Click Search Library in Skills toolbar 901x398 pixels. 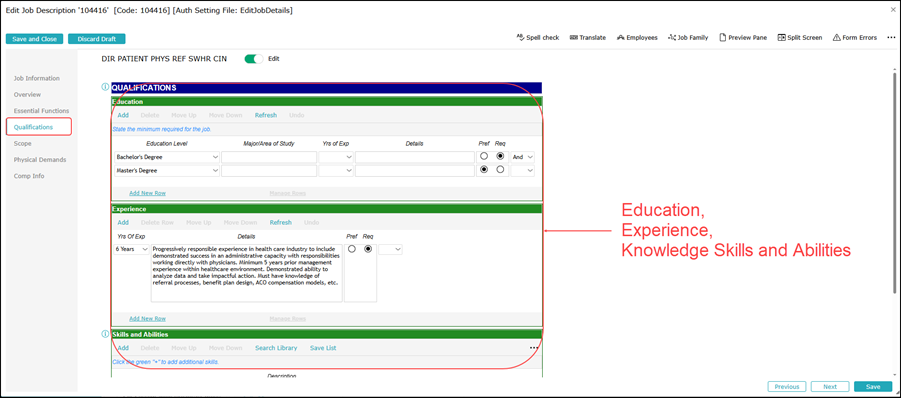pos(276,347)
